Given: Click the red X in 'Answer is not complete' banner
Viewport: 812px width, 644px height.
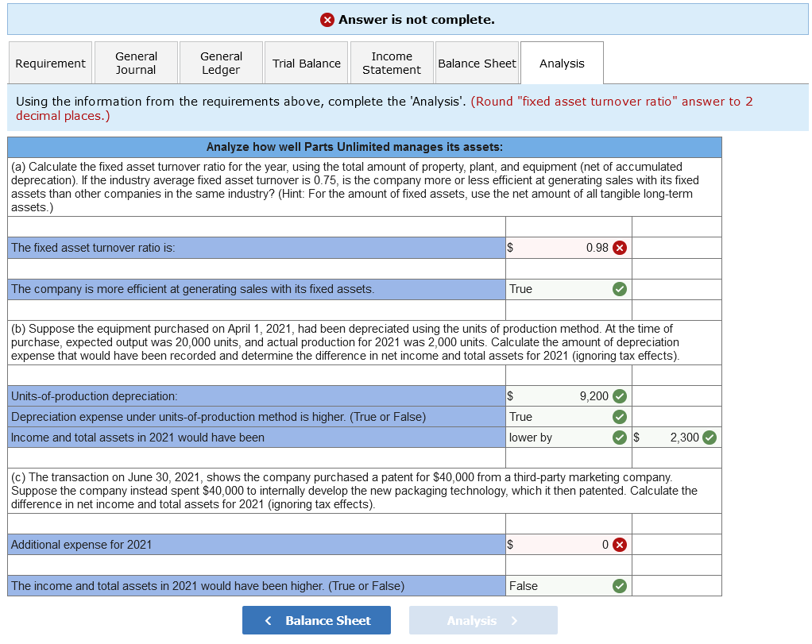Looking at the screenshot, I should tap(327, 20).
